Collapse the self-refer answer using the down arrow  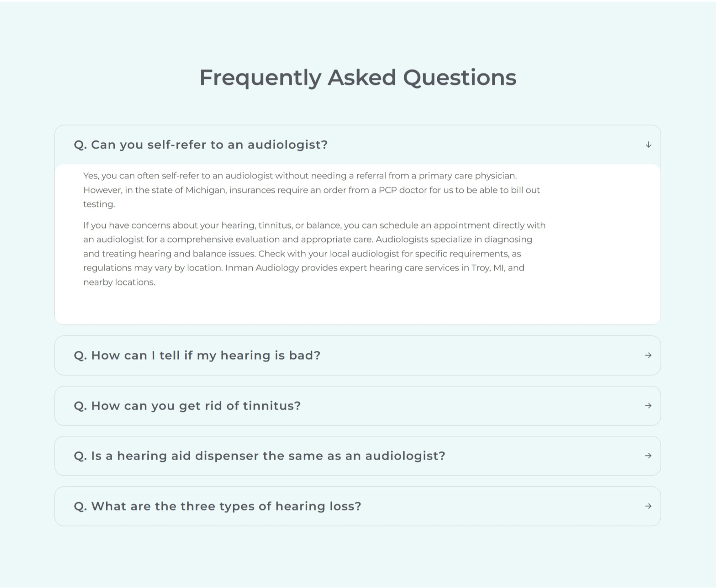[648, 145]
